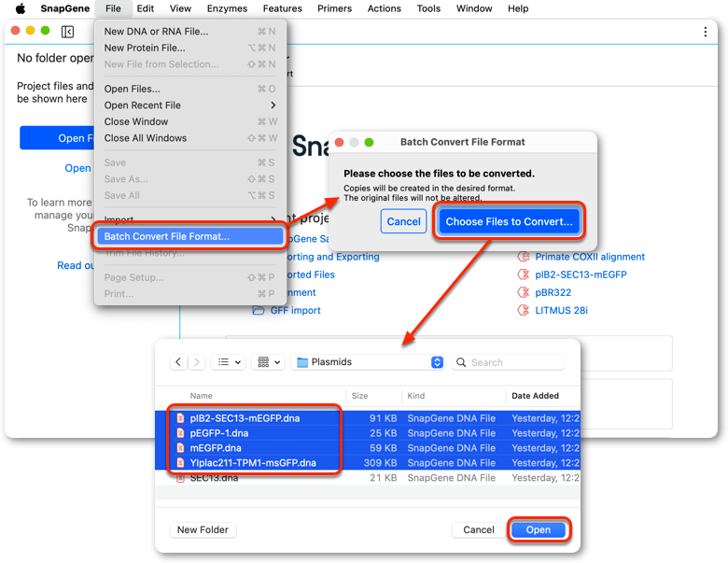Choose Close Window menu item
The height and width of the screenshot is (563, 728).
(x=189, y=121)
